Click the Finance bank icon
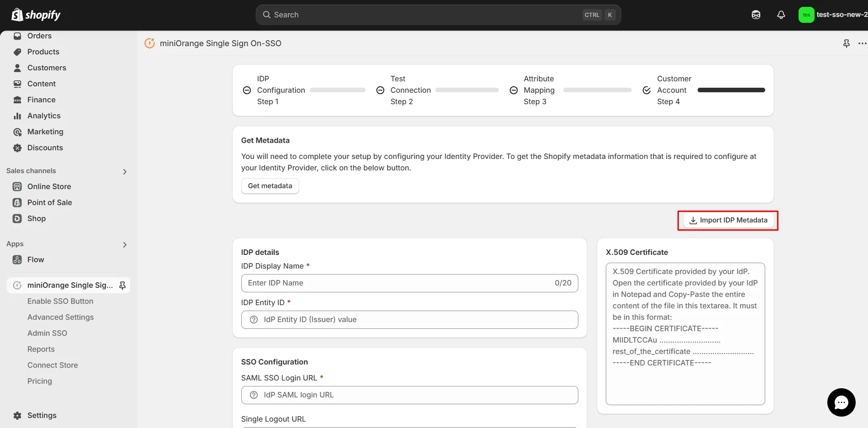The width and height of the screenshot is (868, 428). click(17, 100)
